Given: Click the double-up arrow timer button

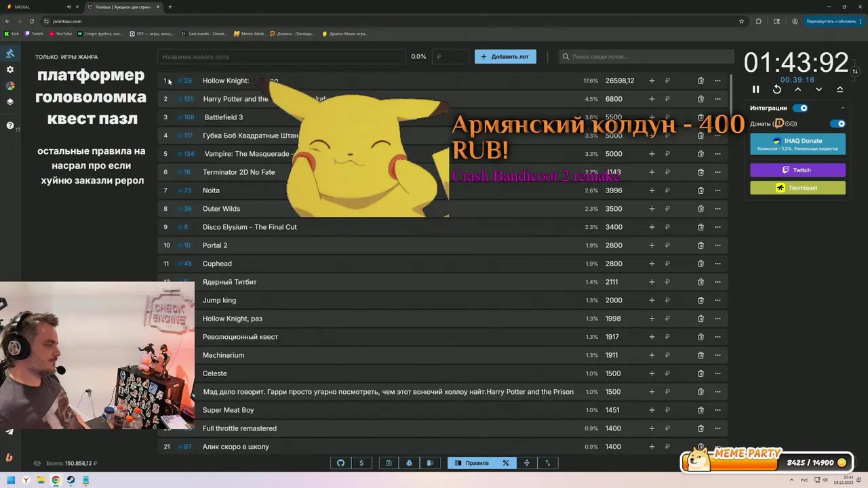Looking at the screenshot, I should pos(840,89).
